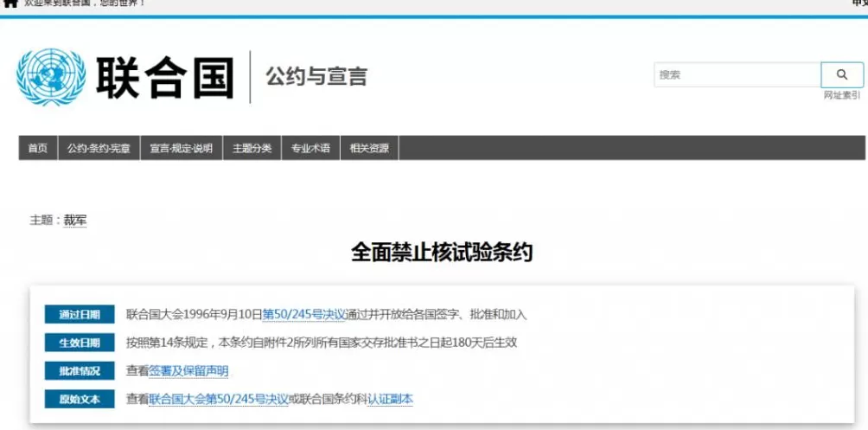This screenshot has width=868, height=430.
Task: Click into the 搜索 search field
Action: [x=737, y=74]
